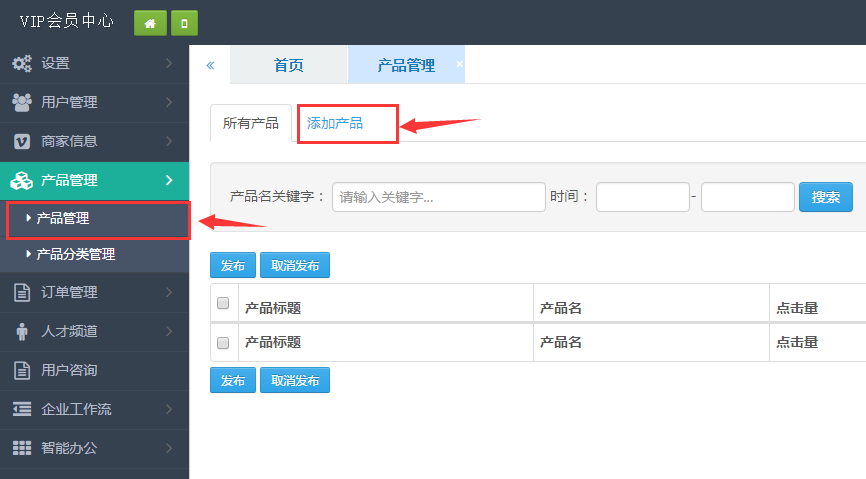
Task: Focus the 产品名关键字 keyword input field
Action: click(x=438, y=197)
